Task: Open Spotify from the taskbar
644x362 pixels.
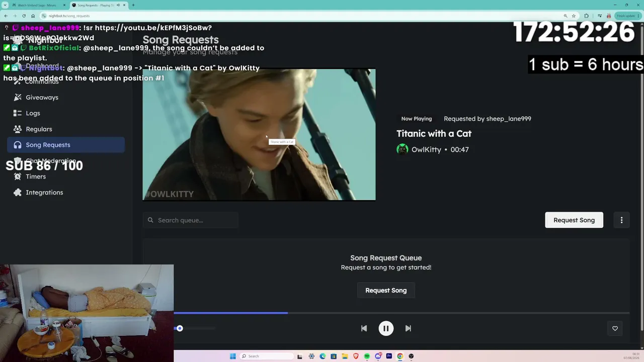Action: (367, 356)
